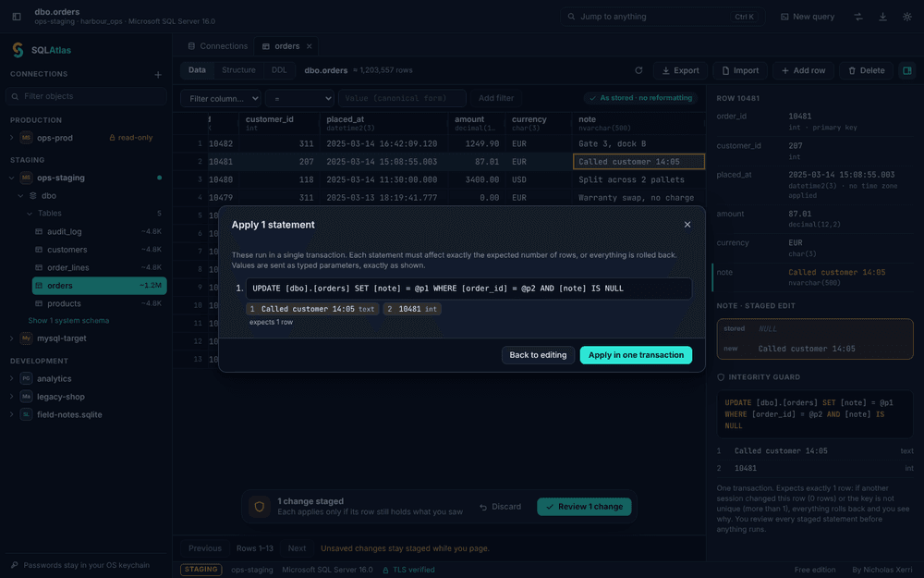Expand the analytics connection
The width and height of the screenshot is (924, 578).
point(11,378)
